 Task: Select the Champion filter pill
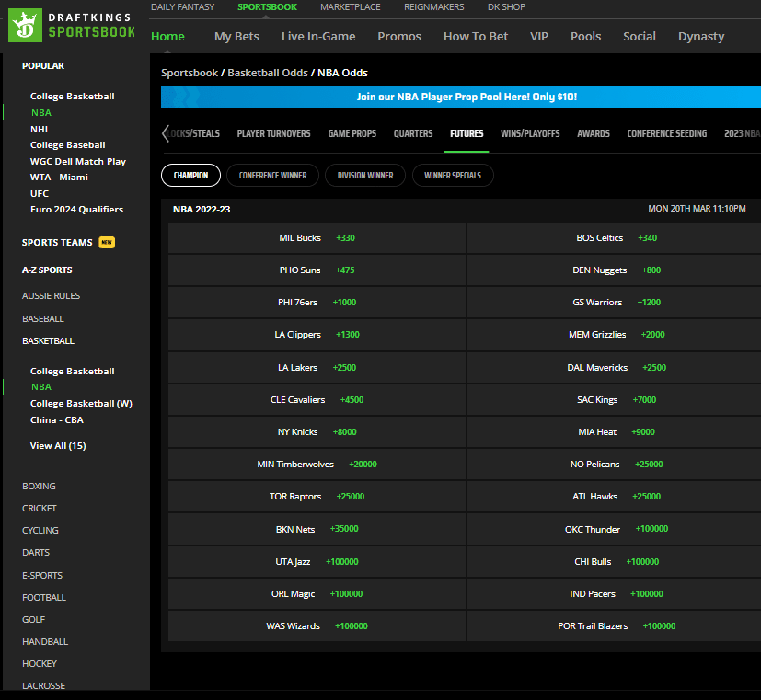(190, 175)
